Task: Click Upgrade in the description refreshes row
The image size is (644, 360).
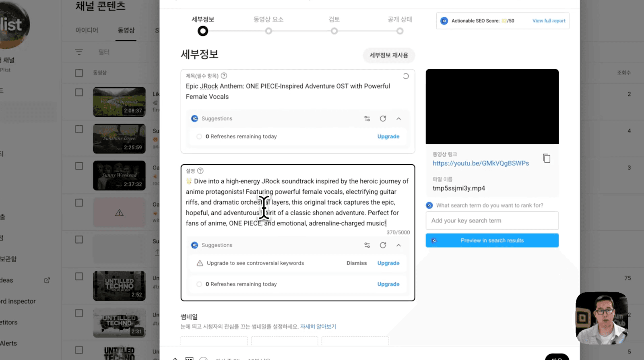Action: 388,284
